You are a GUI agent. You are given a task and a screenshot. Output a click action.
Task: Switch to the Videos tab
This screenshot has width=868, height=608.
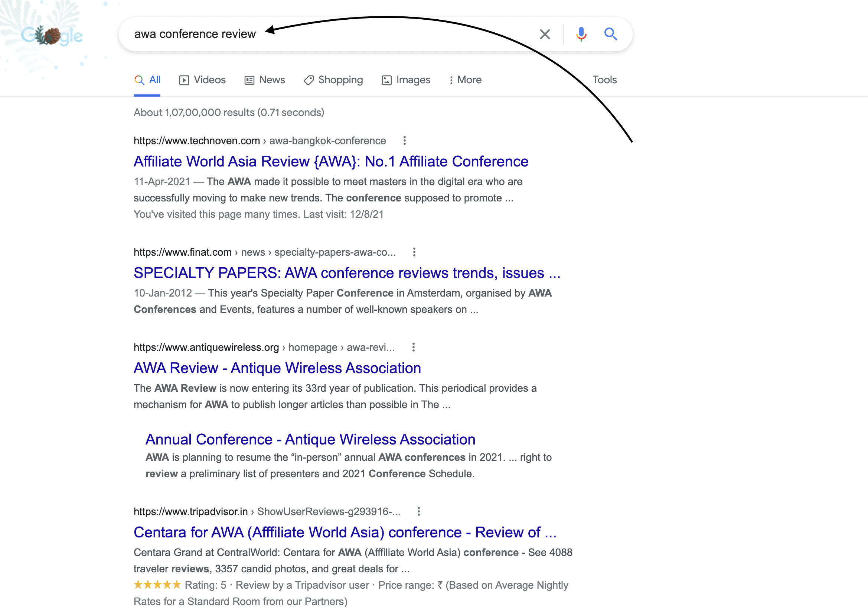click(x=202, y=80)
